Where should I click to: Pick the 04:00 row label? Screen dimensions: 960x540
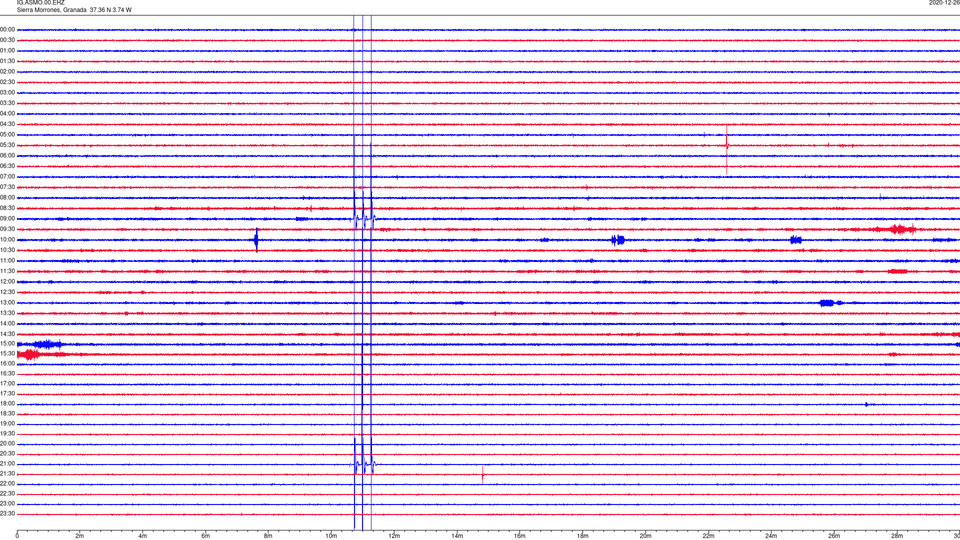tap(7, 114)
